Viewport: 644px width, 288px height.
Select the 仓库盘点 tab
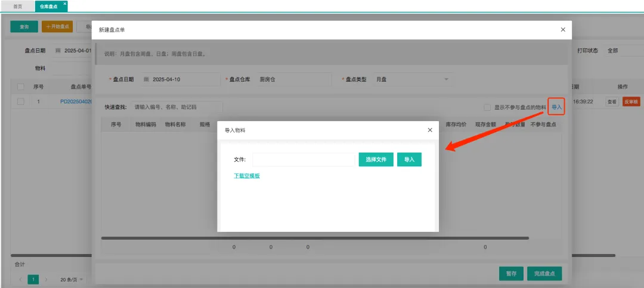[48, 6]
